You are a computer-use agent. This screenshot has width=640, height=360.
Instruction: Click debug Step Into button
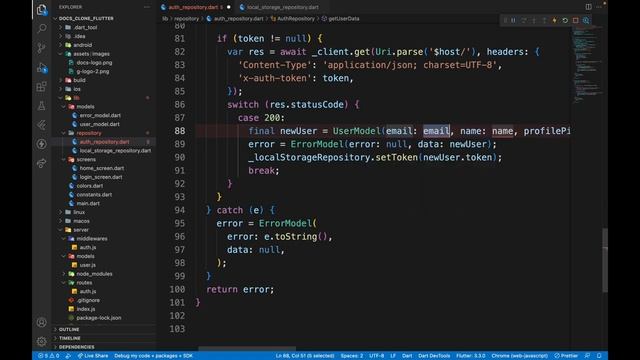(534, 20)
